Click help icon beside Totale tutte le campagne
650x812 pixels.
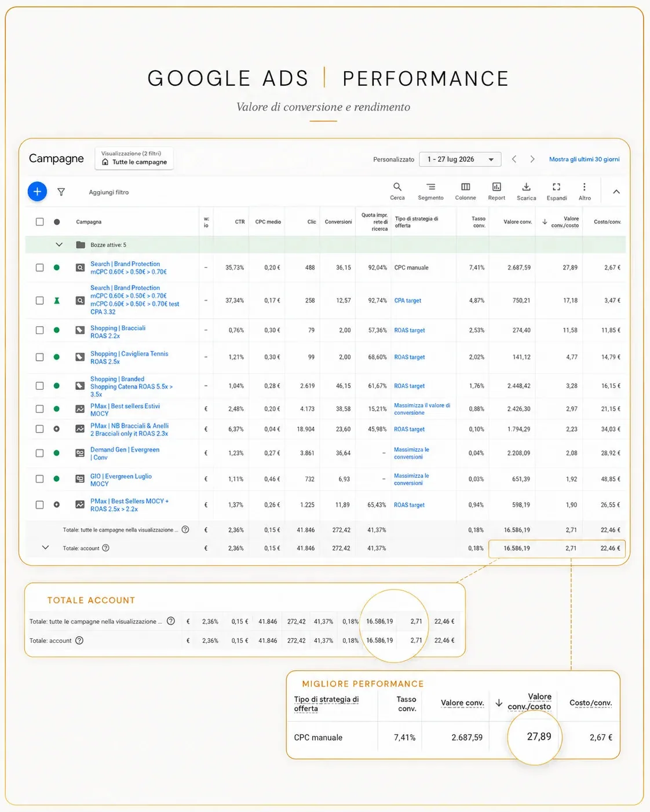pos(185,529)
